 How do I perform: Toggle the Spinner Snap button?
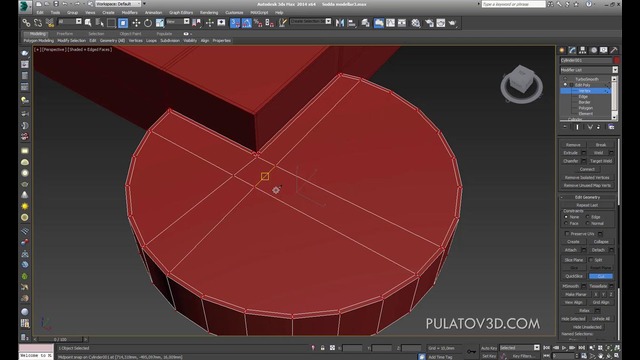coord(269,23)
